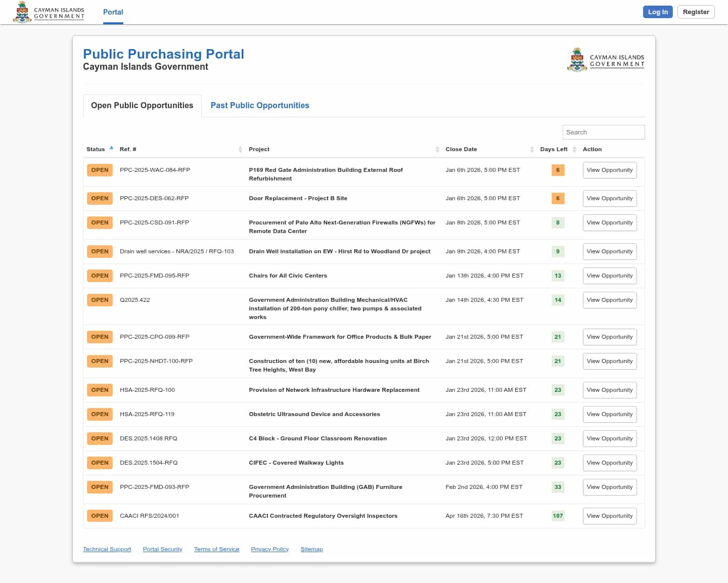Open the Portal navigation item
The image size is (728, 583).
[113, 12]
